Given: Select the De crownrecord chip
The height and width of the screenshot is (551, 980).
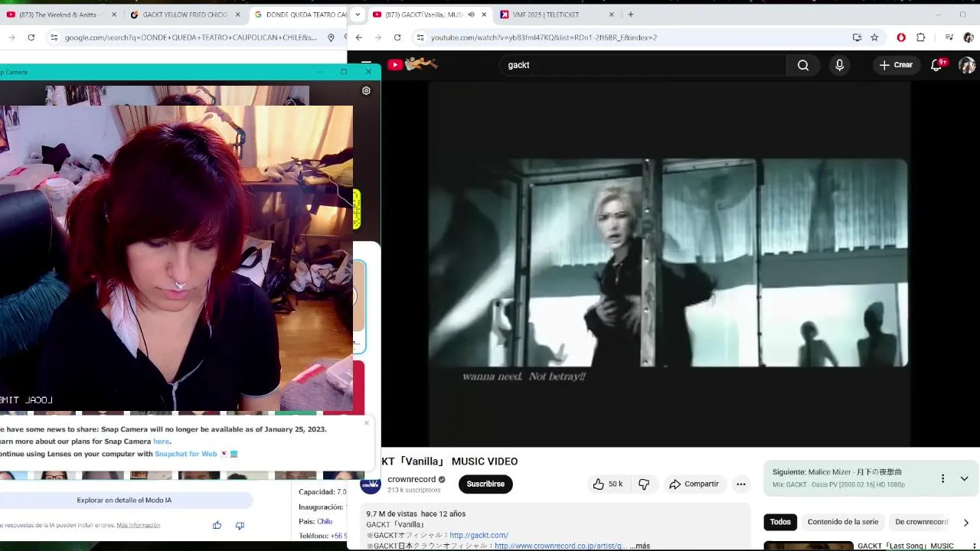Looking at the screenshot, I should tap(921, 522).
